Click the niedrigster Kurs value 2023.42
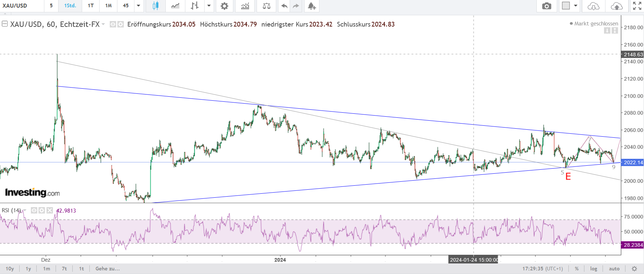 pyautogui.click(x=321, y=24)
